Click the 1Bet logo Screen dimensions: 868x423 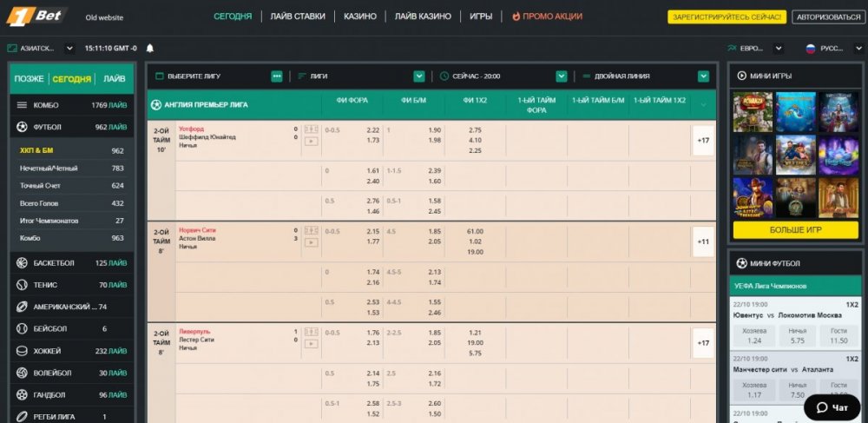coord(36,16)
